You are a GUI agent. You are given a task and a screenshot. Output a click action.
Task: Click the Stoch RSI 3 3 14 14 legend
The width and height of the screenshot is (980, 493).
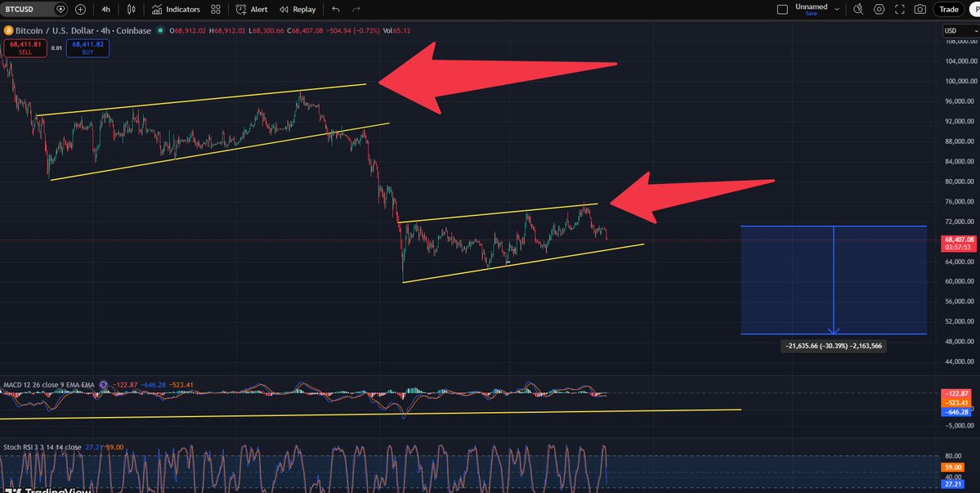click(x=42, y=447)
